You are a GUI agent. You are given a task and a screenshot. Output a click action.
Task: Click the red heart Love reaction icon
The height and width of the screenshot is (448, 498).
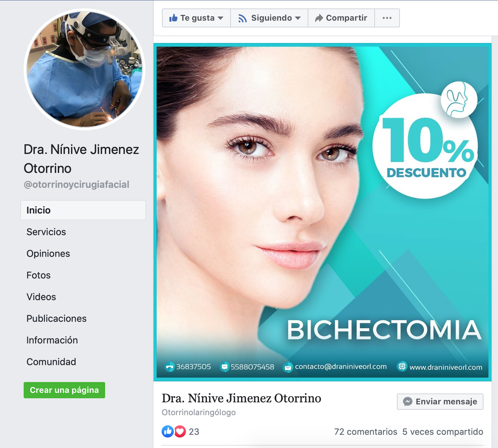point(180,431)
